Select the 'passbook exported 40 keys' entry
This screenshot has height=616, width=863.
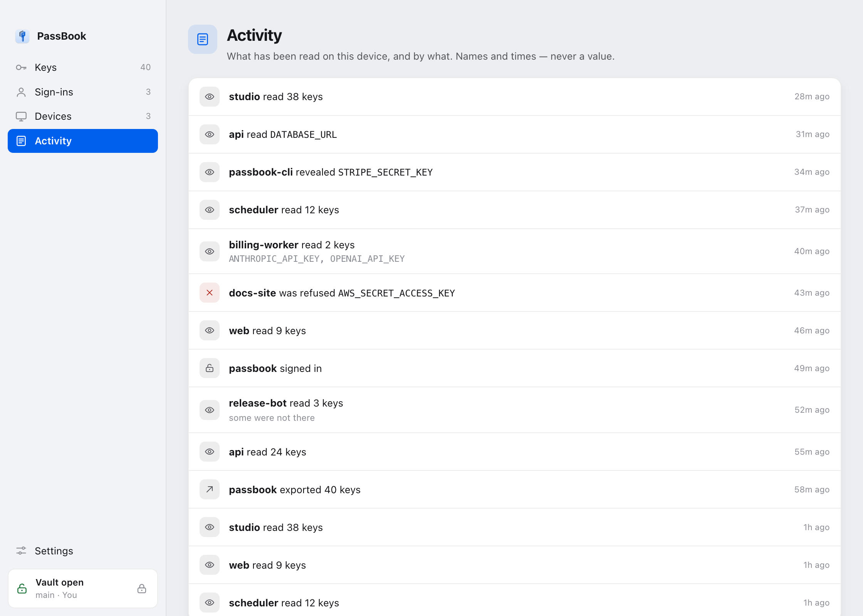click(x=515, y=489)
